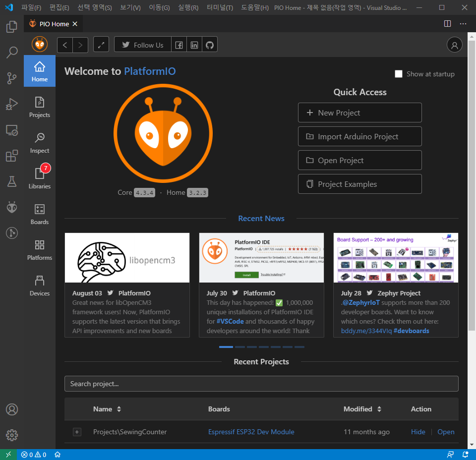Open the Espressif ESP32 Dev Module link
476x460 pixels.
click(251, 432)
